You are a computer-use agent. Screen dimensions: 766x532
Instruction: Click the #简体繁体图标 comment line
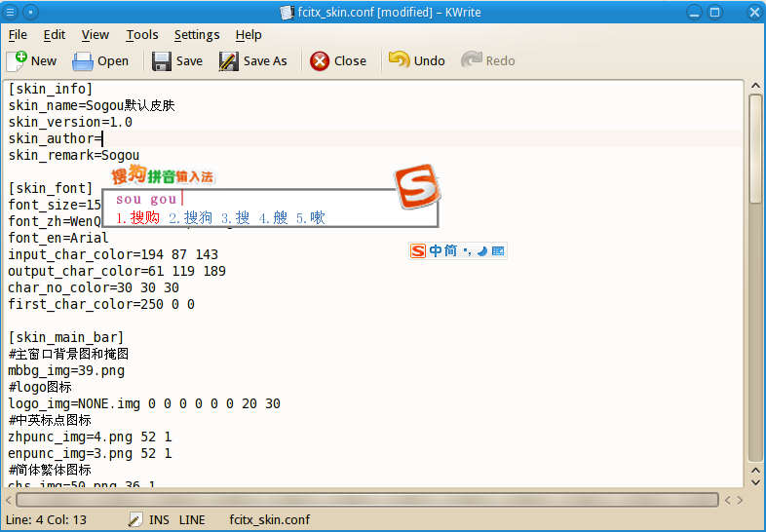coord(50,471)
